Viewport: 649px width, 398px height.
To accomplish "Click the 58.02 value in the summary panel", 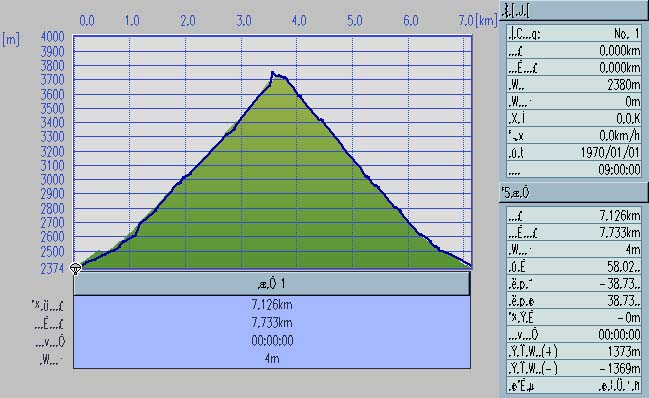I will [624, 267].
